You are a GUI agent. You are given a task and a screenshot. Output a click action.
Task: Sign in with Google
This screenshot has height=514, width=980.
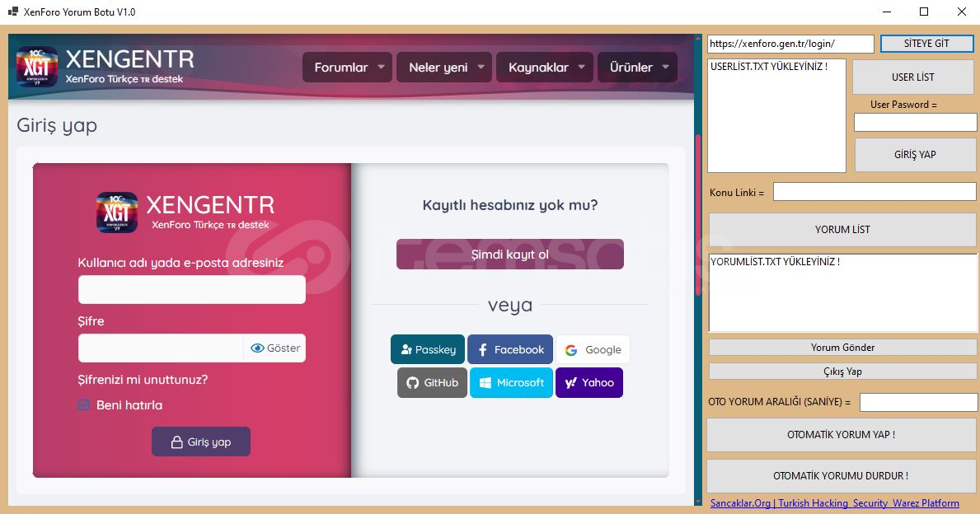coord(593,350)
